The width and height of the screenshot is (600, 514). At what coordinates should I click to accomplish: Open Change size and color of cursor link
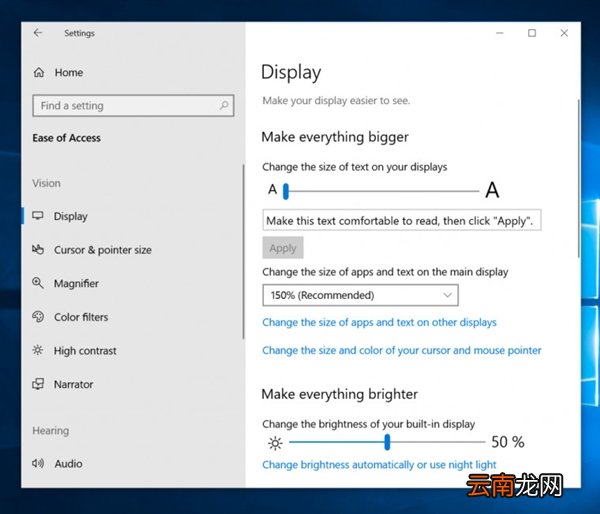402,350
